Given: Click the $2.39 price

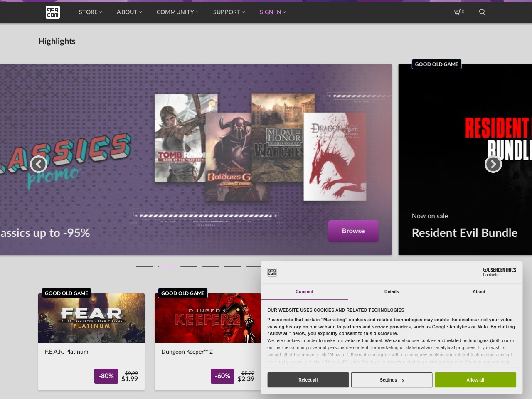Looking at the screenshot, I should click(x=246, y=379).
